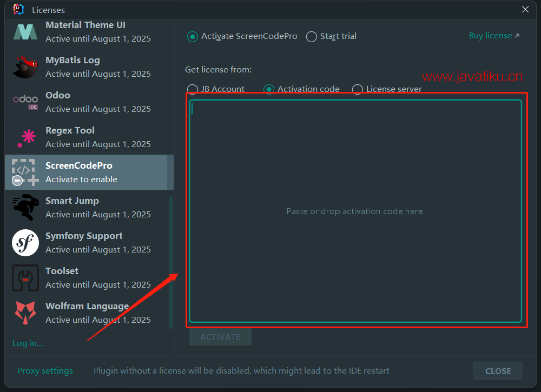Image resolution: width=541 pixels, height=392 pixels.
Task: Click the Toolset wrench icon
Action: click(x=25, y=278)
